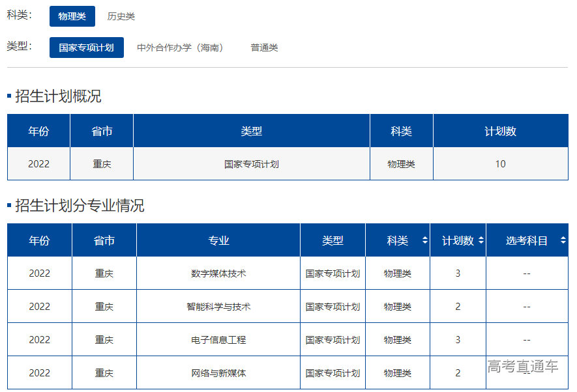577x392 pixels.
Task: Click the 计划数 value 10 cell
Action: click(x=500, y=163)
